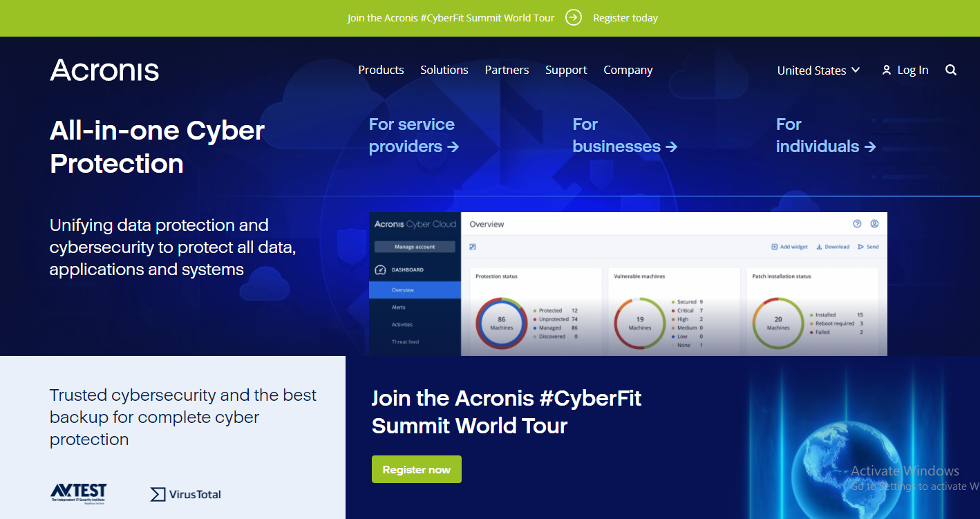Click the All-in-one Cyber Protection heading
The height and width of the screenshot is (519, 980).
[x=158, y=147]
